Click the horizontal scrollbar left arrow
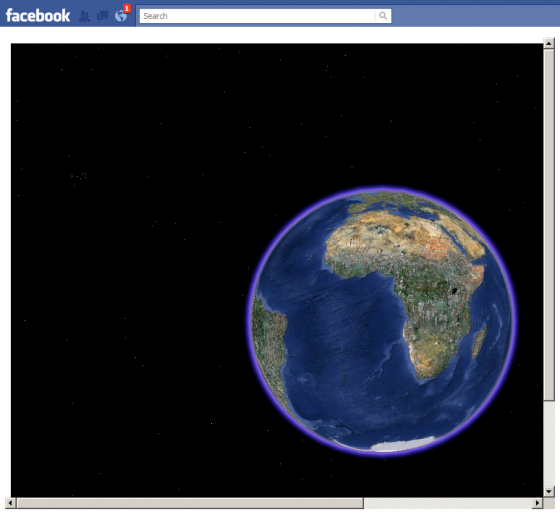 point(10,503)
